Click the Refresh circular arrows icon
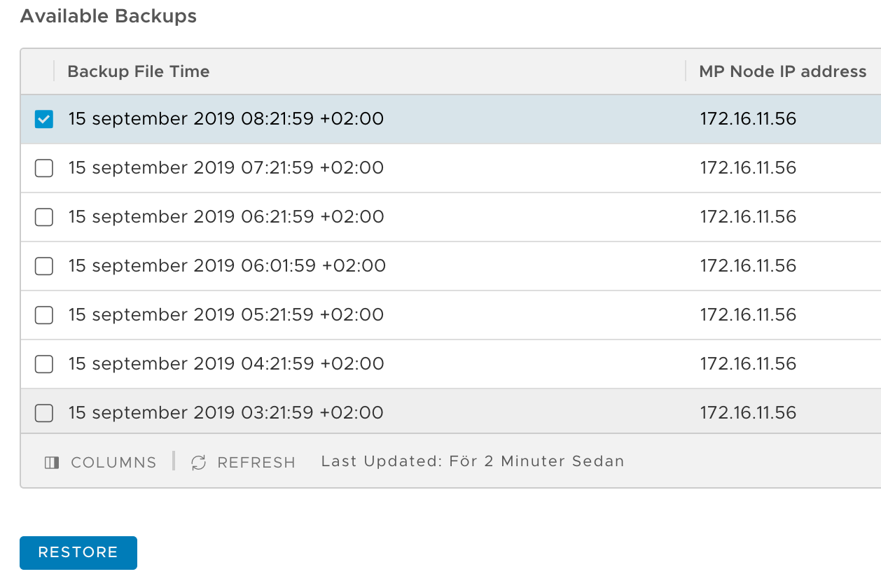The height and width of the screenshot is (588, 881). (199, 463)
